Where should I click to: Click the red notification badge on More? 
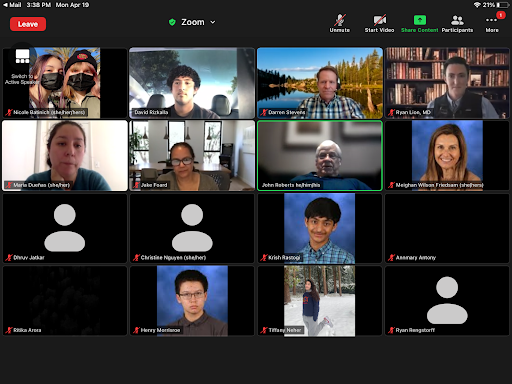500,15
